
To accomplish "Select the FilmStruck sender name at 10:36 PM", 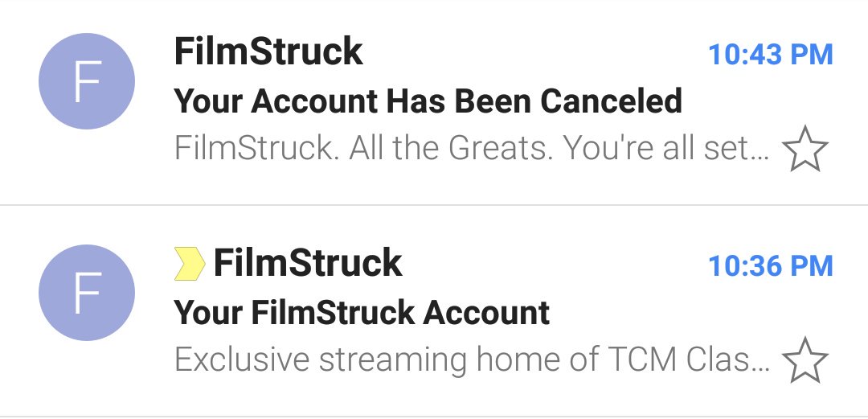I will (x=308, y=263).
